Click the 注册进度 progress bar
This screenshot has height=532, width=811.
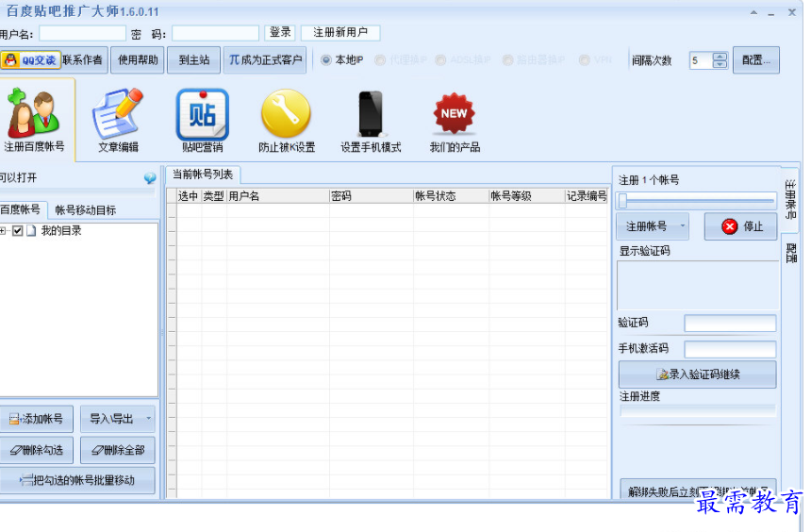tap(697, 411)
